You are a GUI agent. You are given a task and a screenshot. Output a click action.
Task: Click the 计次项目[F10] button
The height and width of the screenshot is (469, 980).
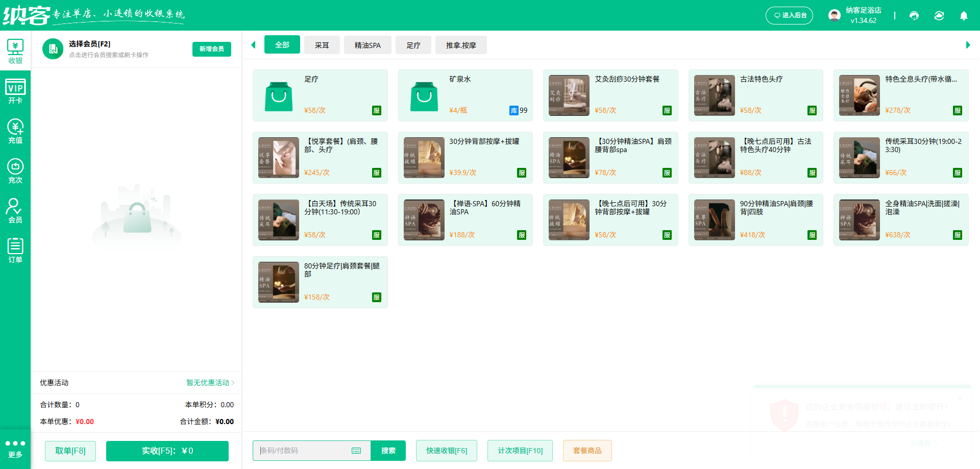[x=520, y=451]
